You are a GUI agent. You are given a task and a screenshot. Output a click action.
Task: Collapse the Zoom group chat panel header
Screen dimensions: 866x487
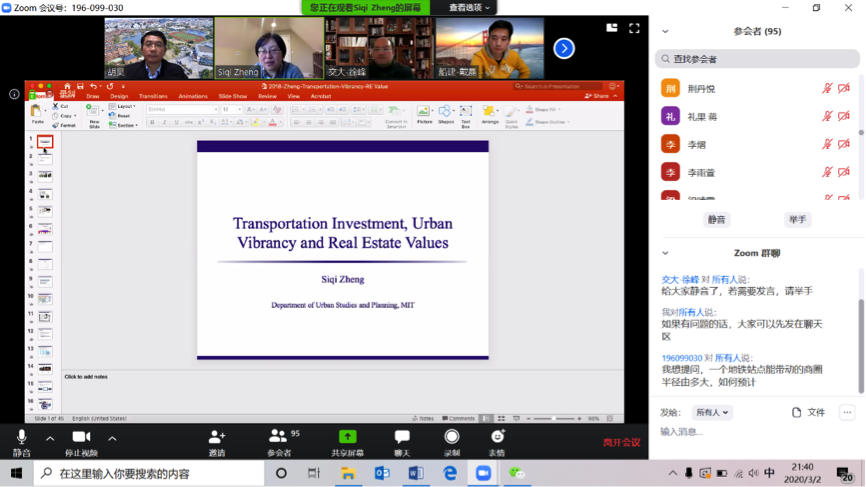click(665, 253)
